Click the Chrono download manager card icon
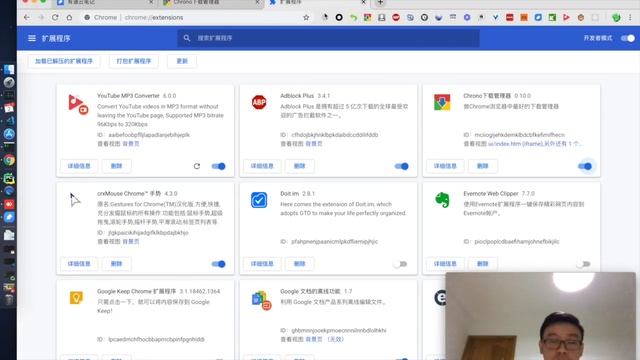 pos(442,102)
